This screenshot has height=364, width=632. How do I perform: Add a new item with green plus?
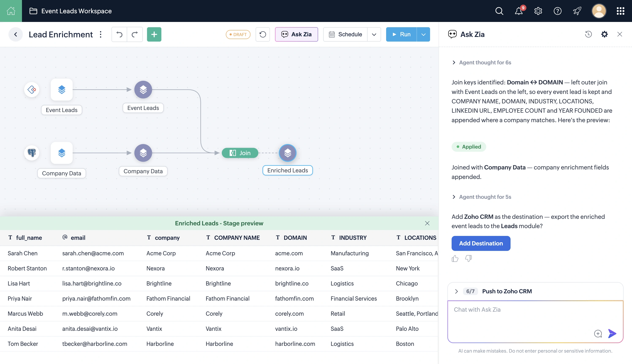click(154, 34)
